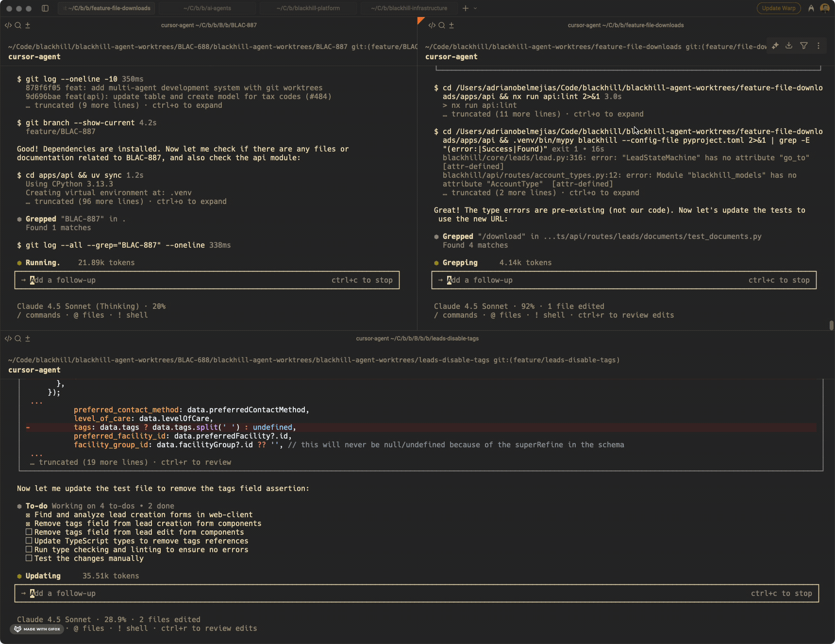Viewport: 835px width, 644px height.
Task: Click the plus-minus icon in leads-disable-tags pane
Action: coord(28,339)
